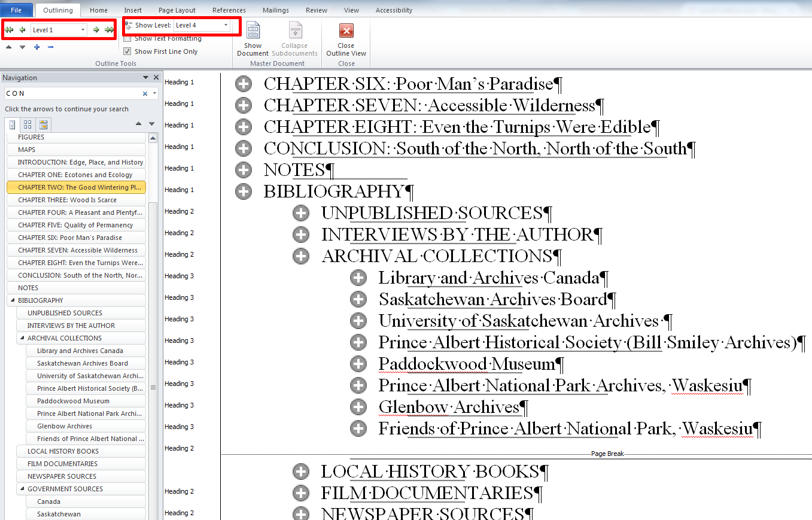Go to MAPS in Navigation pane
812x520 pixels.
tap(77, 150)
